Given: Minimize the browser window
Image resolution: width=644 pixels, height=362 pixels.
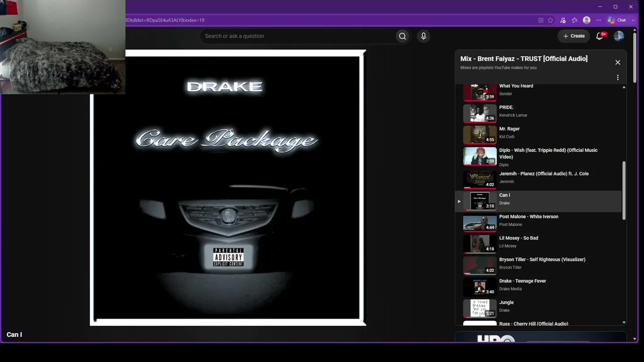Looking at the screenshot, I should (x=600, y=7).
